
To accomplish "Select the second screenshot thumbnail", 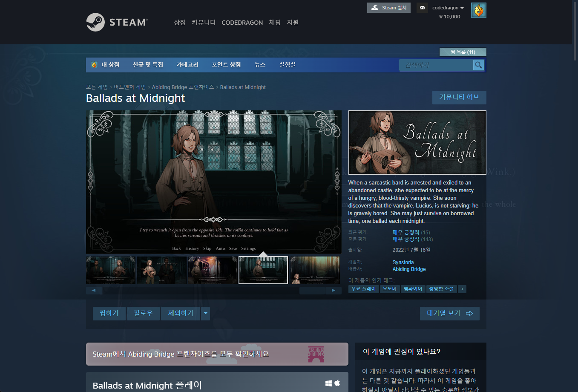I will pos(162,270).
